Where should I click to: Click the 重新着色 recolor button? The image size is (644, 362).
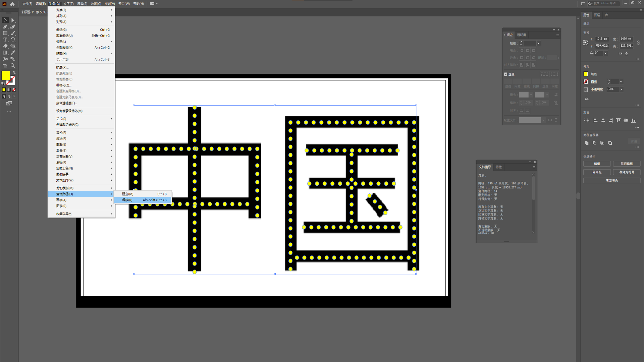tap(612, 181)
